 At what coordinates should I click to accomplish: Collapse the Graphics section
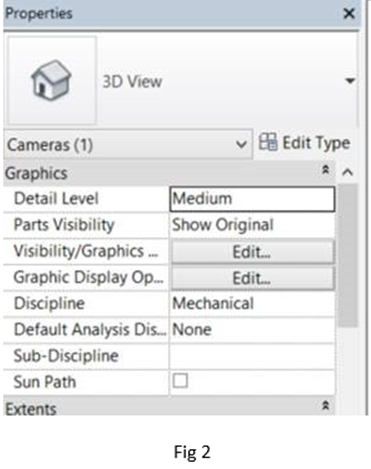pos(326,170)
